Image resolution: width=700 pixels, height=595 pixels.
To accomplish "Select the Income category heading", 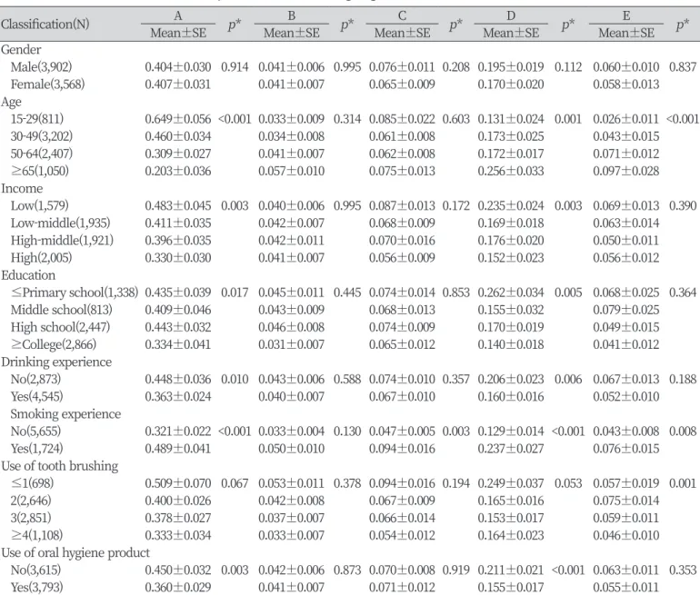I will (22, 188).
